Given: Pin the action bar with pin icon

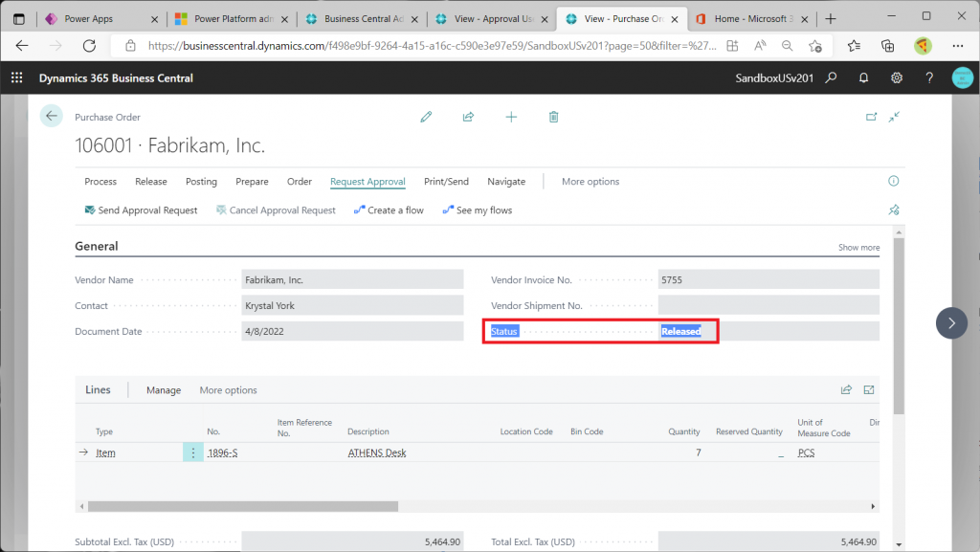Looking at the screenshot, I should [x=894, y=210].
